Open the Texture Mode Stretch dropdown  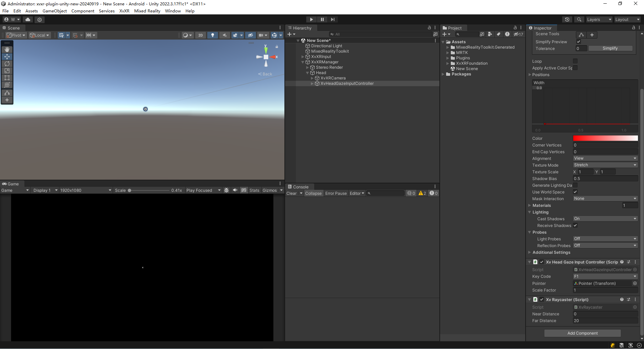pos(605,165)
